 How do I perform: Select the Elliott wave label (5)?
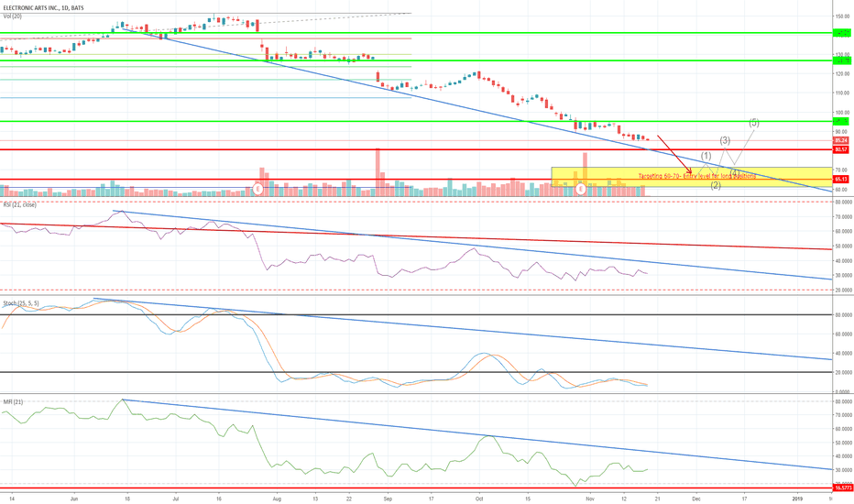[753, 123]
